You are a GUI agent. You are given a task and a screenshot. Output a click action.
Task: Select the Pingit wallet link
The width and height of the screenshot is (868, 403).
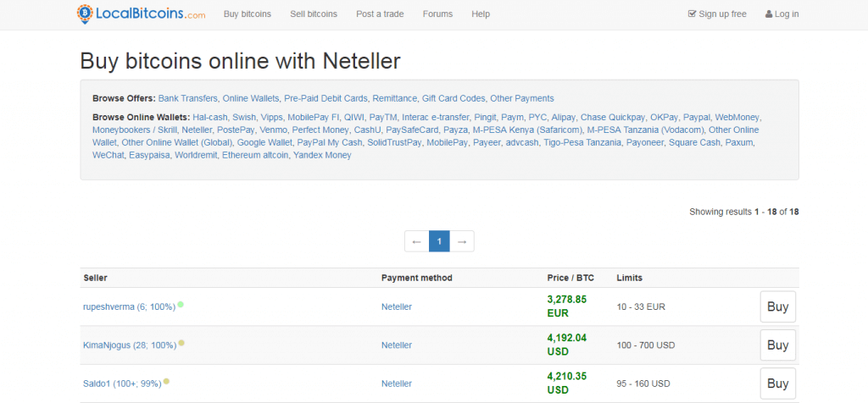tap(485, 117)
